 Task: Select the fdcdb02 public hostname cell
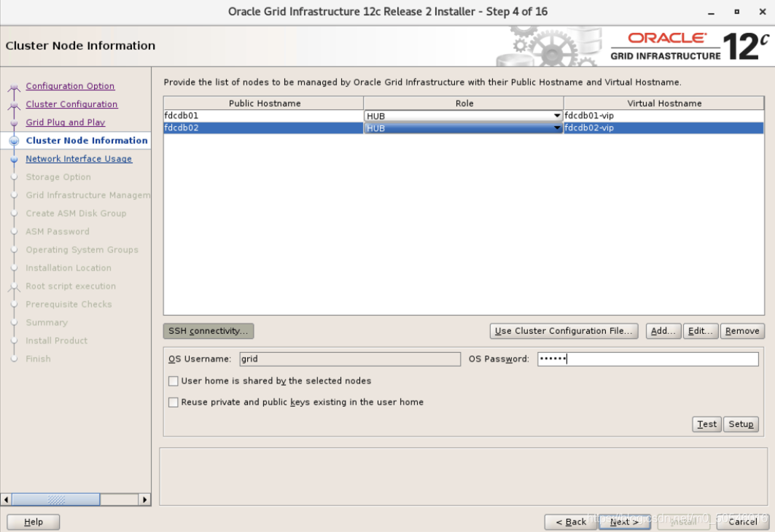(x=263, y=128)
